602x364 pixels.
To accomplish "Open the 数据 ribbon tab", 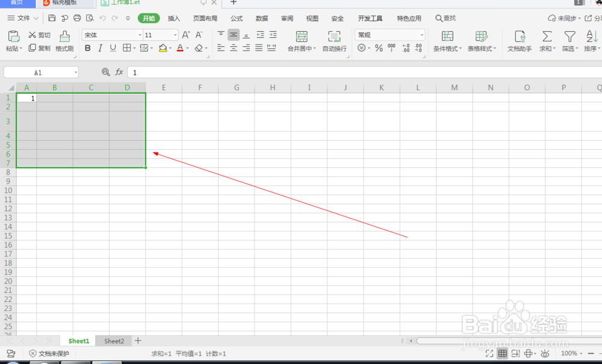I will 261,18.
